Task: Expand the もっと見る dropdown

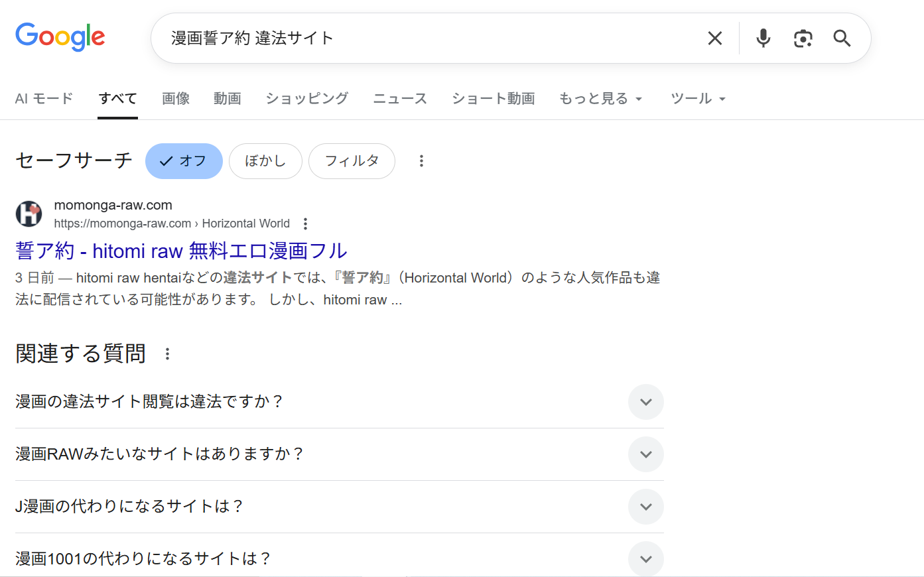Action: pos(600,98)
